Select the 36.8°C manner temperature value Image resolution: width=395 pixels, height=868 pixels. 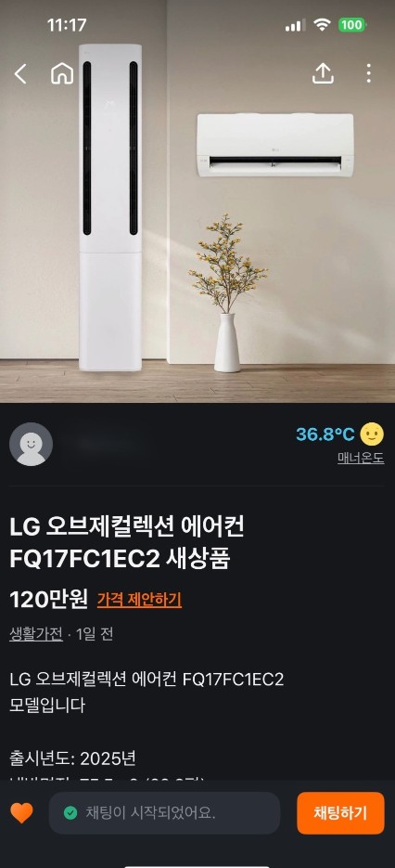(325, 434)
